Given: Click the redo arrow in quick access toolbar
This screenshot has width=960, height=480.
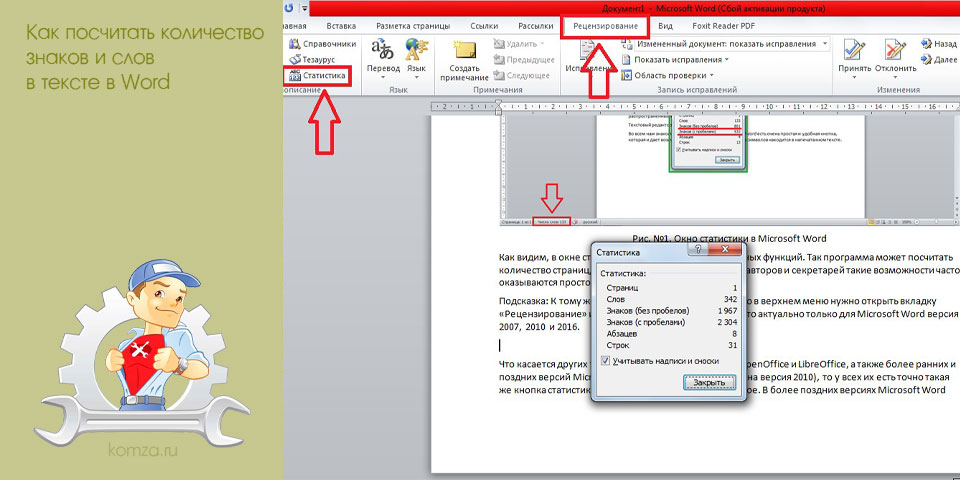Looking at the screenshot, I should tap(289, 8).
